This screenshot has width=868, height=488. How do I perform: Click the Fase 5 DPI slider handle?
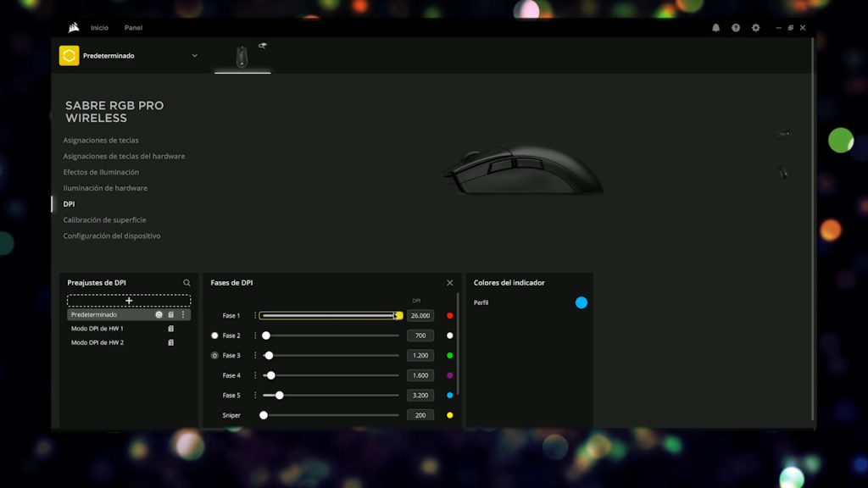tap(280, 395)
